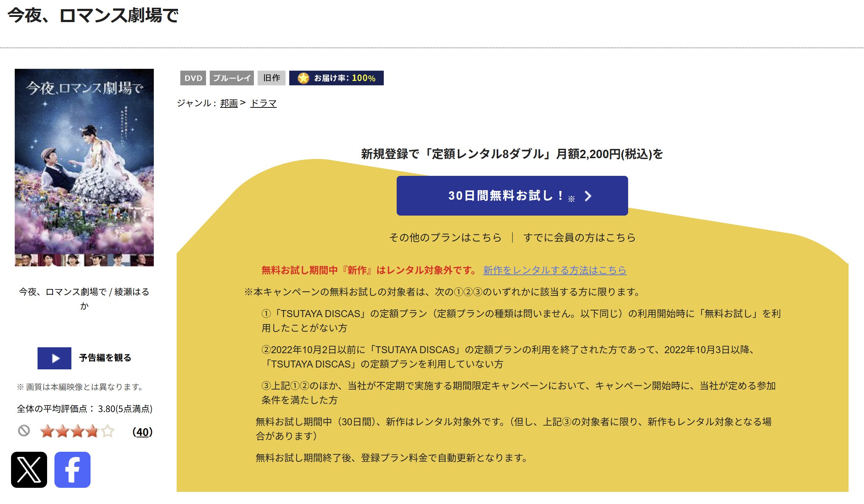Click the ブルーレイ format tag
The width and height of the screenshot is (864, 504).
pyautogui.click(x=232, y=78)
